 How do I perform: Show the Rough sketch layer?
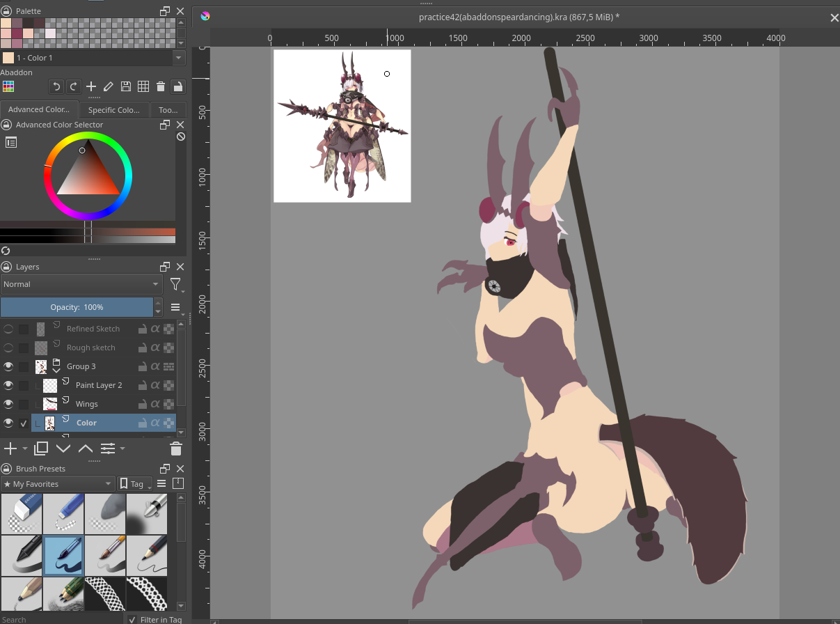pos(8,348)
